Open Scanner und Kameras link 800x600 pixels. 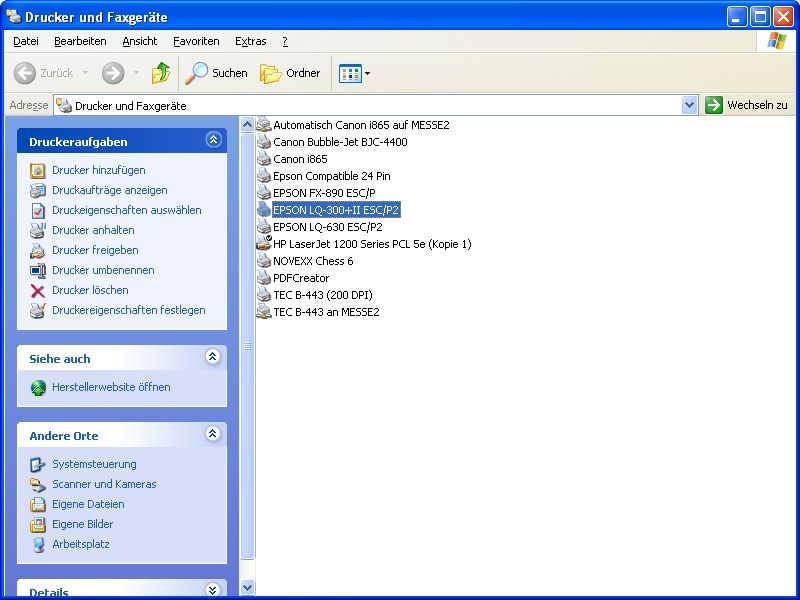(104, 484)
